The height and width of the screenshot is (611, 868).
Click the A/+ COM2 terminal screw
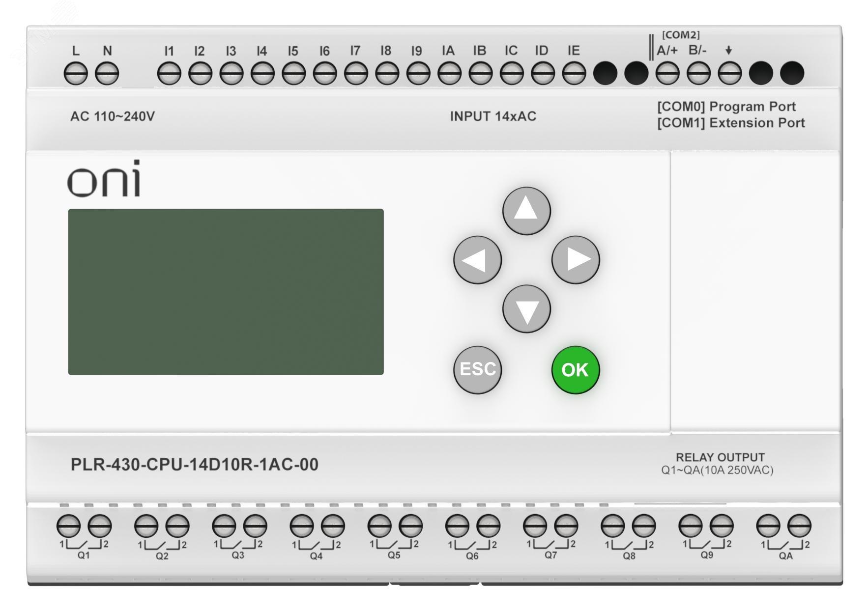[667, 74]
